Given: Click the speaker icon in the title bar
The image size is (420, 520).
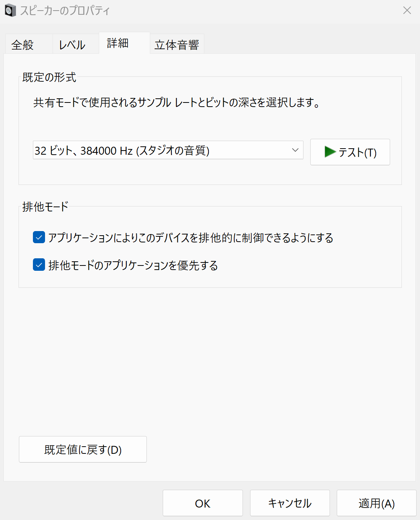Looking at the screenshot, I should point(10,10).
